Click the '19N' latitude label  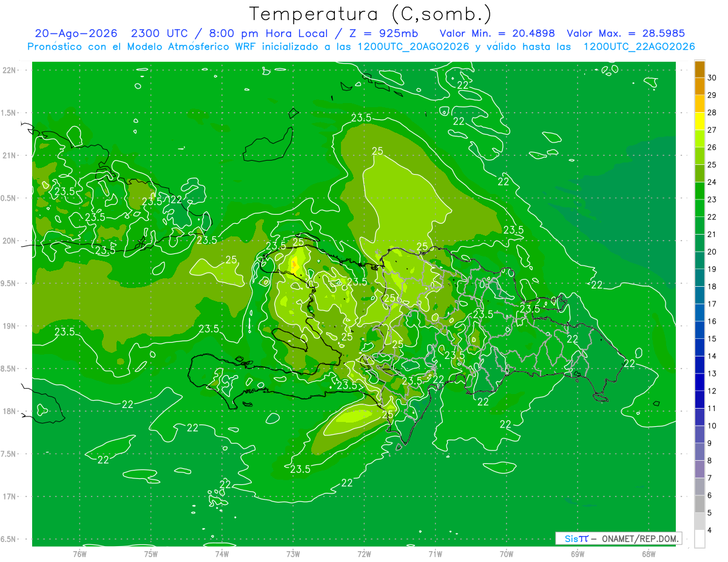[9, 326]
